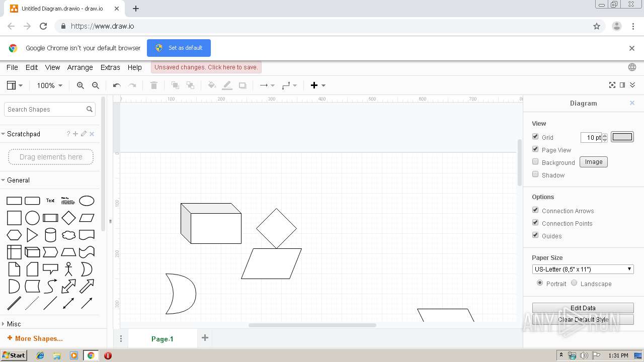Open the Line Color pencil tool
The height and width of the screenshot is (362, 644).
(x=227, y=85)
